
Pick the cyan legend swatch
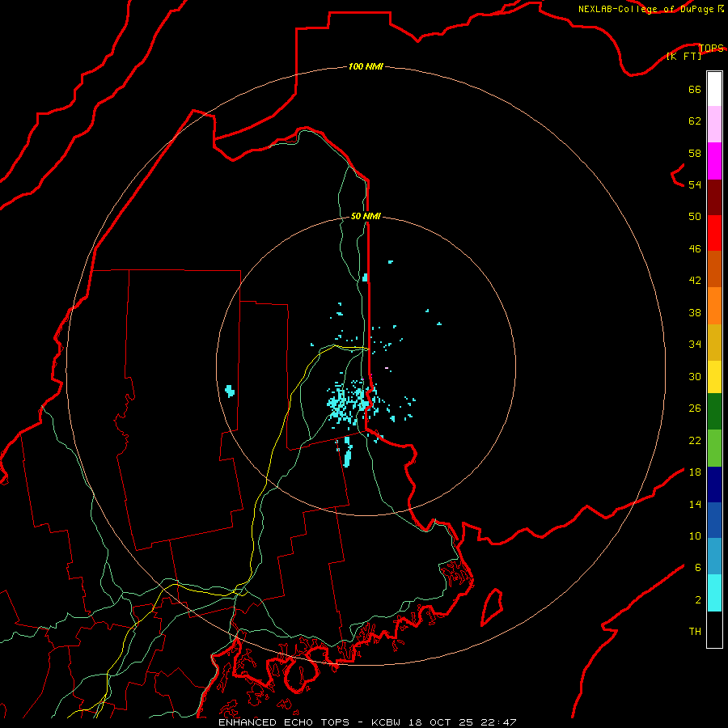point(714,593)
